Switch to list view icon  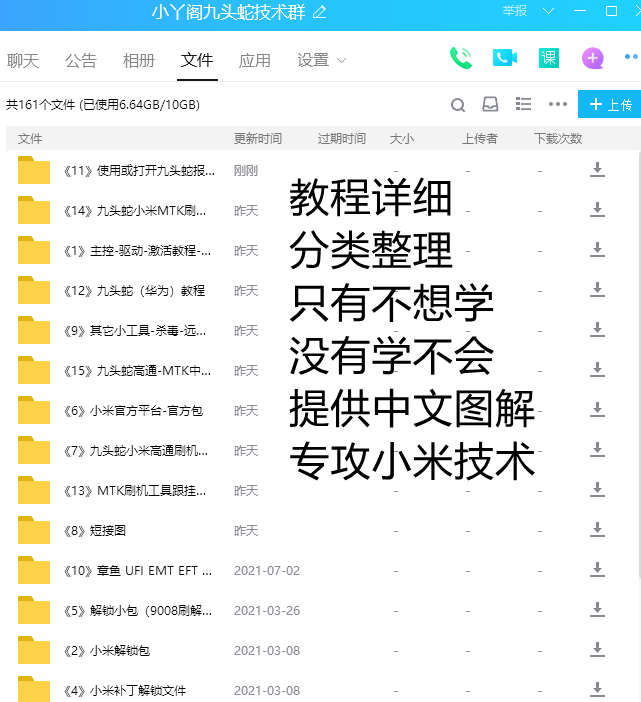523,104
